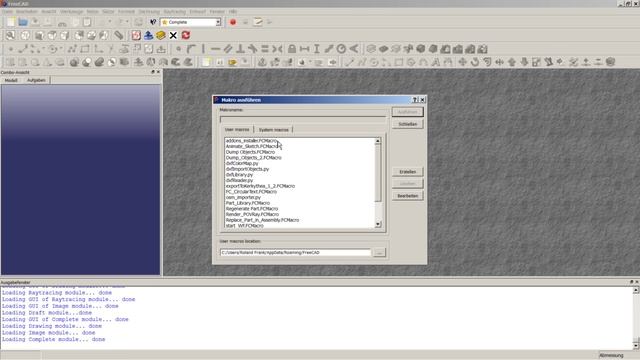The height and width of the screenshot is (360, 640).
Task: Select 'exportToKerkythea_1_2.FCMacro' in the list
Action: [260, 186]
